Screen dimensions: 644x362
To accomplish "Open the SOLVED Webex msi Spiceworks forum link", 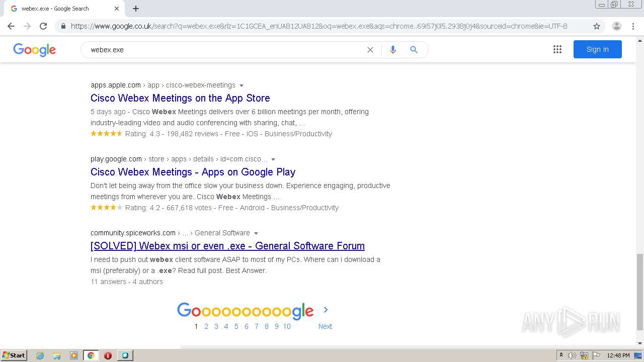I will click(x=227, y=246).
